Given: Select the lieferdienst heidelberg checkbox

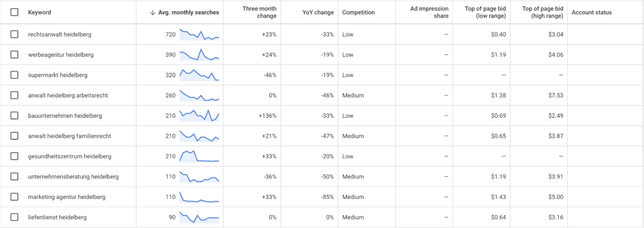Looking at the screenshot, I should tap(14, 217).
